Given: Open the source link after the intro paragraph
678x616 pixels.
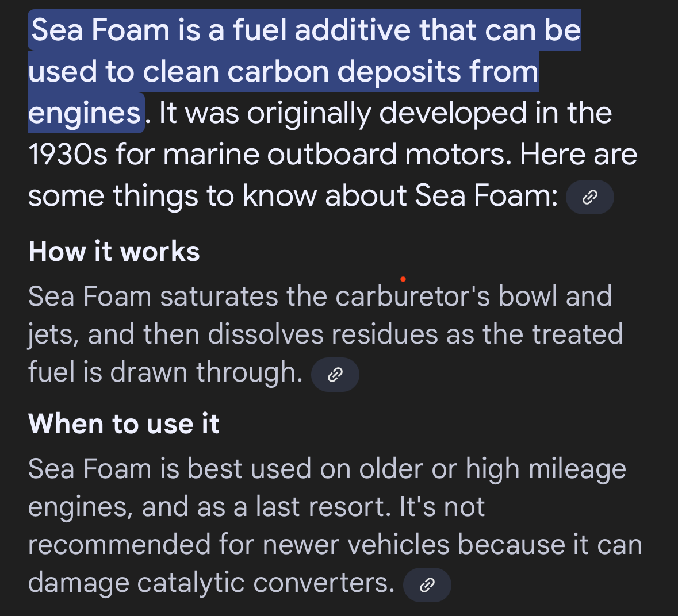Looking at the screenshot, I should coord(589,198).
